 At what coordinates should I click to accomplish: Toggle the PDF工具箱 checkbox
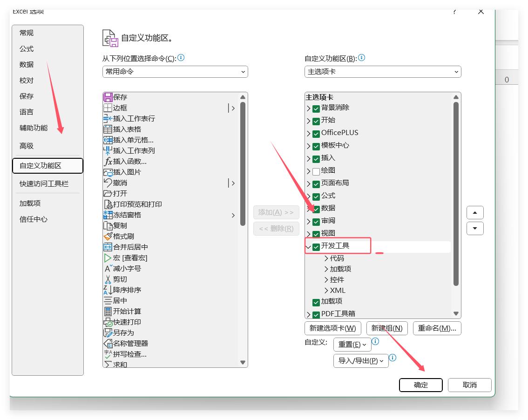pos(316,315)
